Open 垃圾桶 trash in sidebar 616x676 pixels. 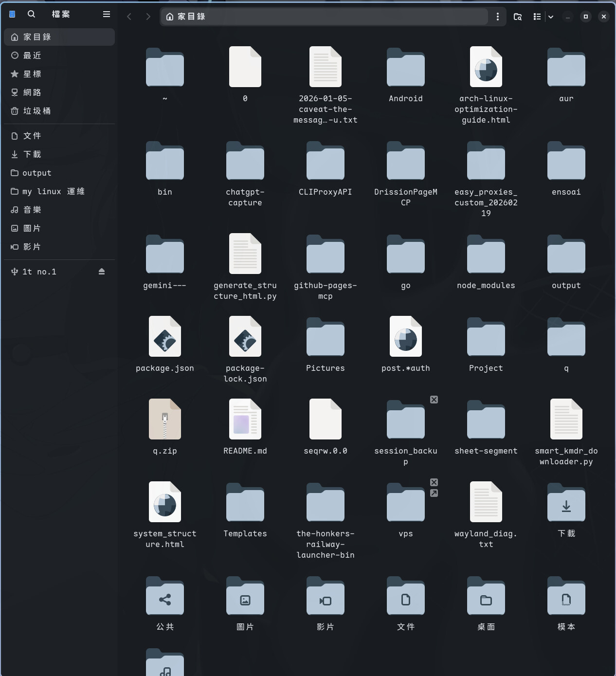pyautogui.click(x=59, y=111)
